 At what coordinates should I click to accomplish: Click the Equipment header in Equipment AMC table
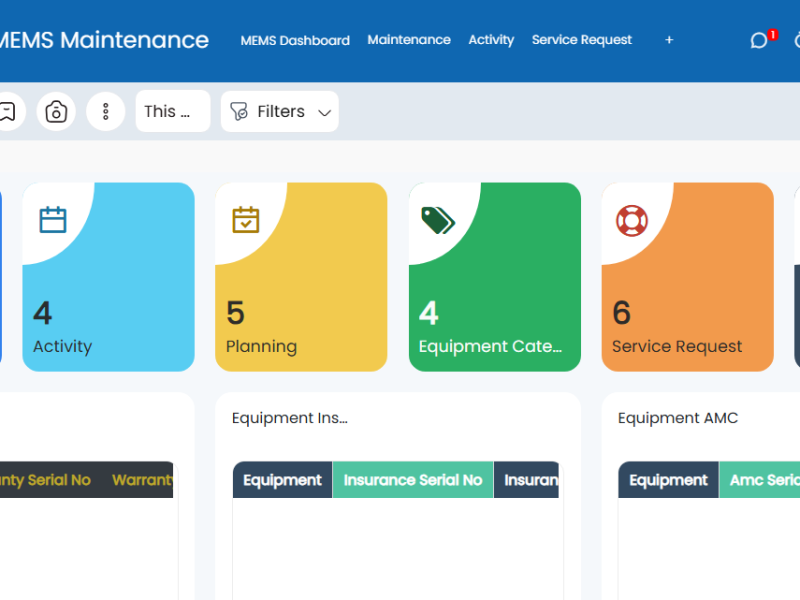pyautogui.click(x=668, y=480)
